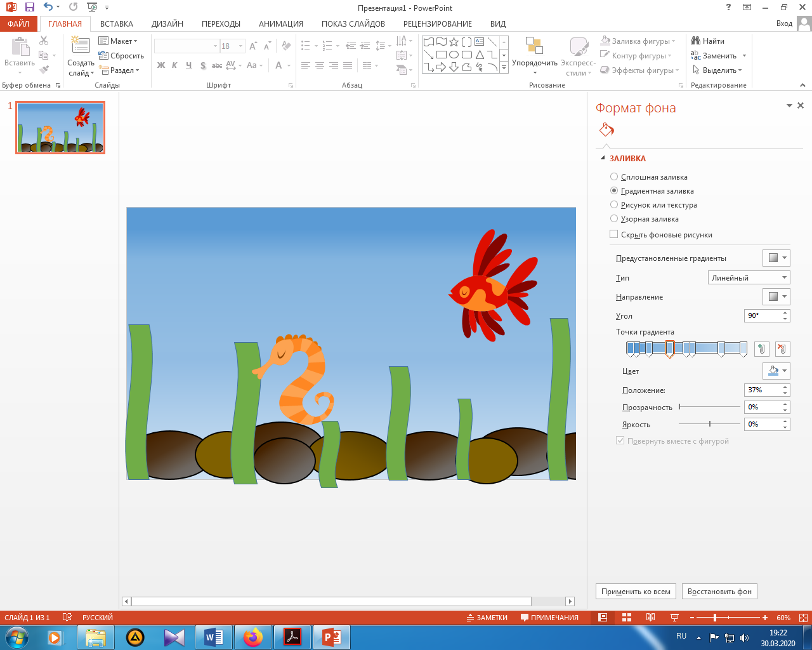Open Layout (Макет) dropdown
Screen dimensions: 812x650
(x=119, y=41)
